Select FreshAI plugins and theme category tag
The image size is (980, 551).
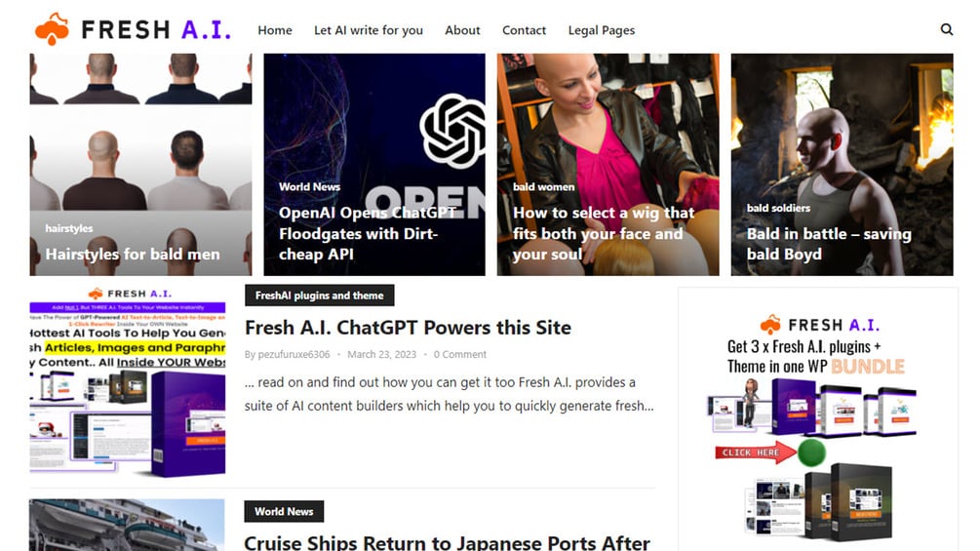tap(320, 295)
